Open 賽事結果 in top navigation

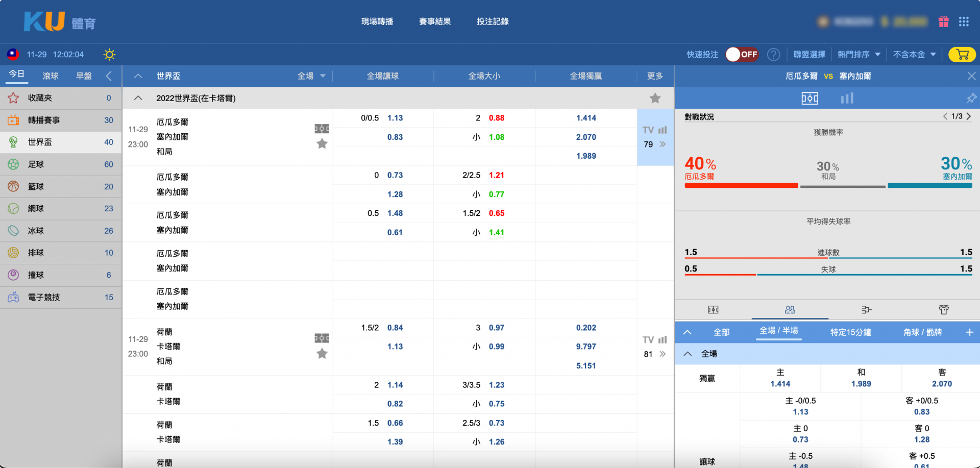pyautogui.click(x=435, y=21)
